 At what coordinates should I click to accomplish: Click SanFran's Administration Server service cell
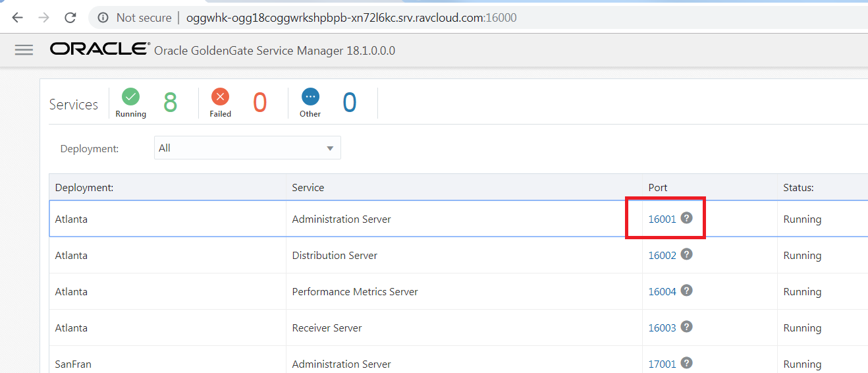(464, 361)
